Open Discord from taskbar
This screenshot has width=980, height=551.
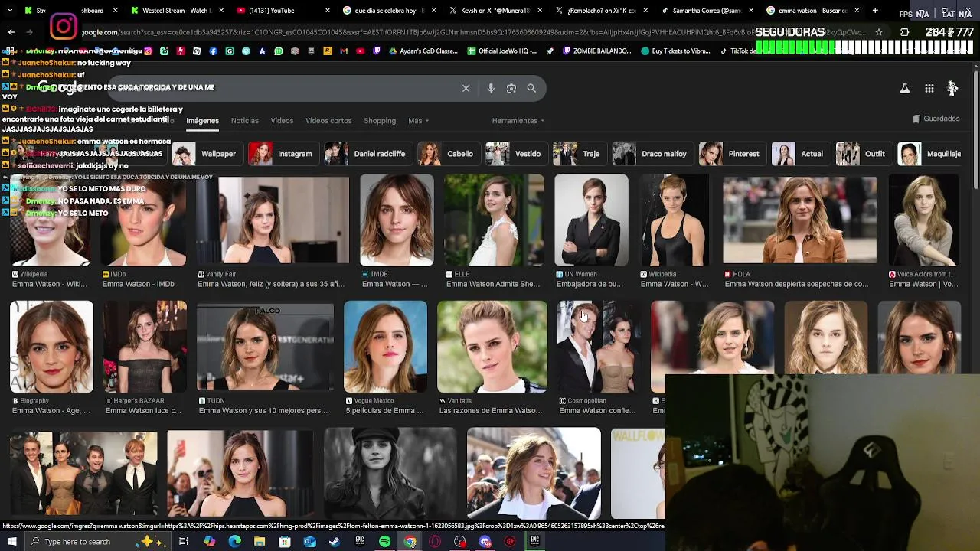485,542
